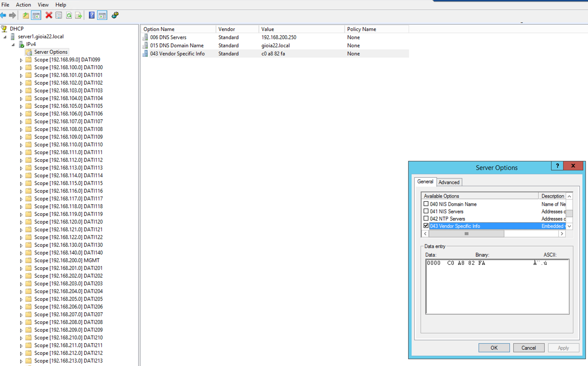Click the value gioia22.local

[x=275, y=45]
